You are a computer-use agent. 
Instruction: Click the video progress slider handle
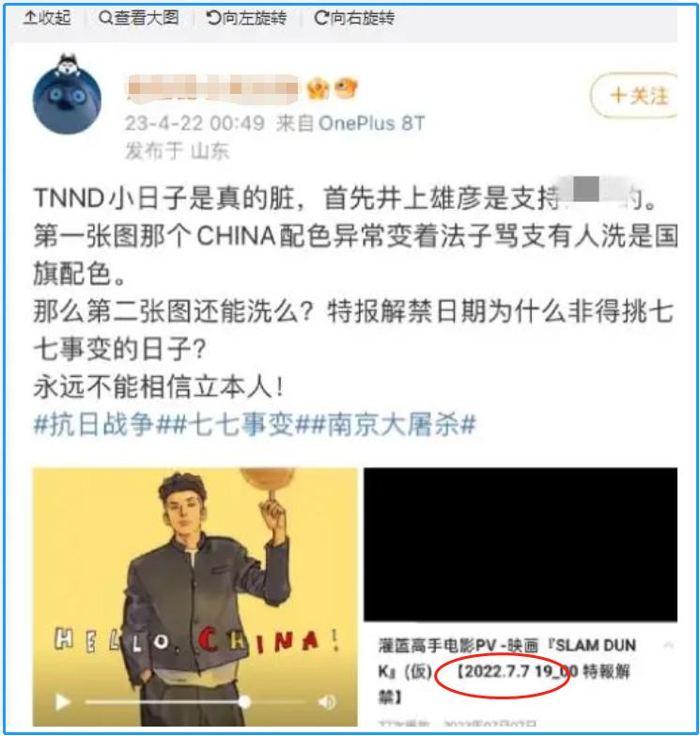coord(244,702)
